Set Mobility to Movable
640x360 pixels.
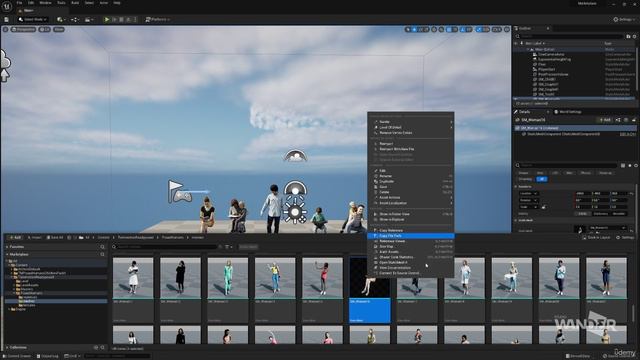coord(619,213)
